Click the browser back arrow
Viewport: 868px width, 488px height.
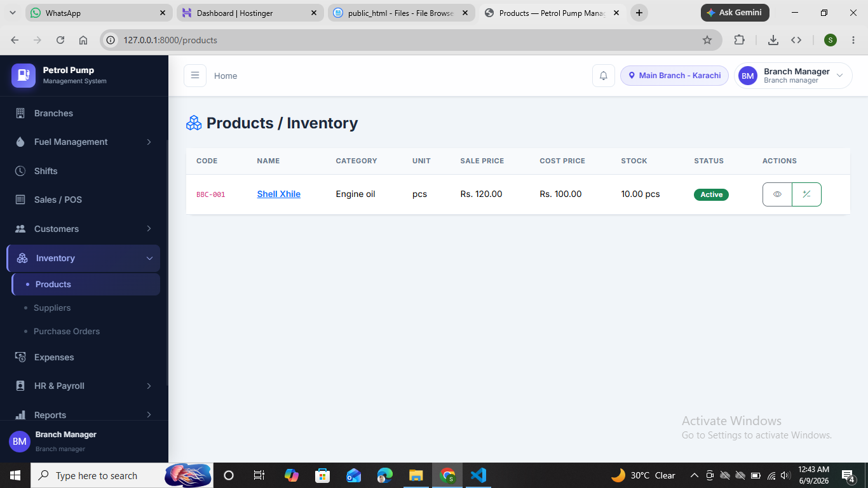[15, 40]
